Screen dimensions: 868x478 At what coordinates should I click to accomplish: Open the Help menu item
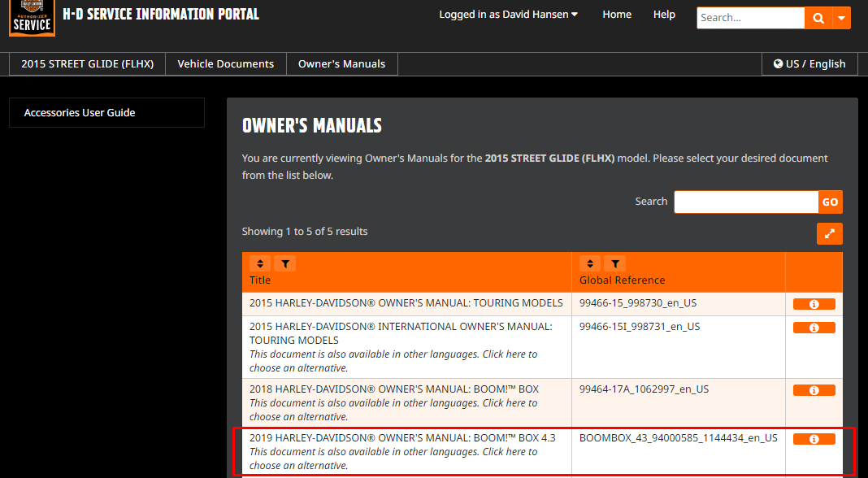tap(664, 15)
